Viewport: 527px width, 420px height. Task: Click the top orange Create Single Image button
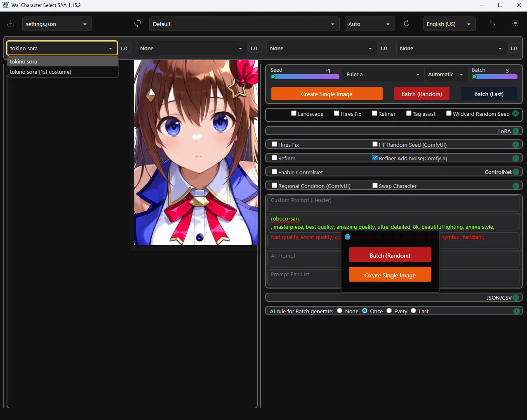click(327, 94)
